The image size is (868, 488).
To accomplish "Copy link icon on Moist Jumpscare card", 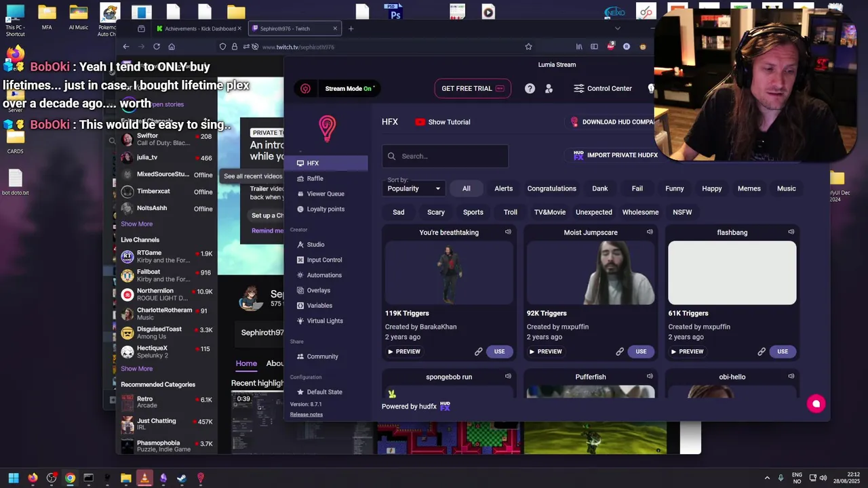I will 620,352.
